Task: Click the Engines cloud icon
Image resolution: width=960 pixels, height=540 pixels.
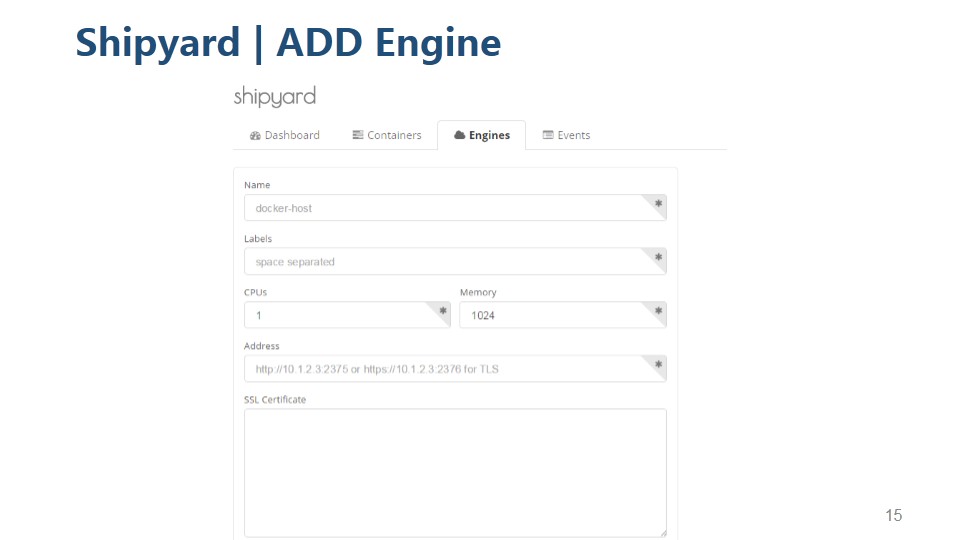Action: [459, 135]
